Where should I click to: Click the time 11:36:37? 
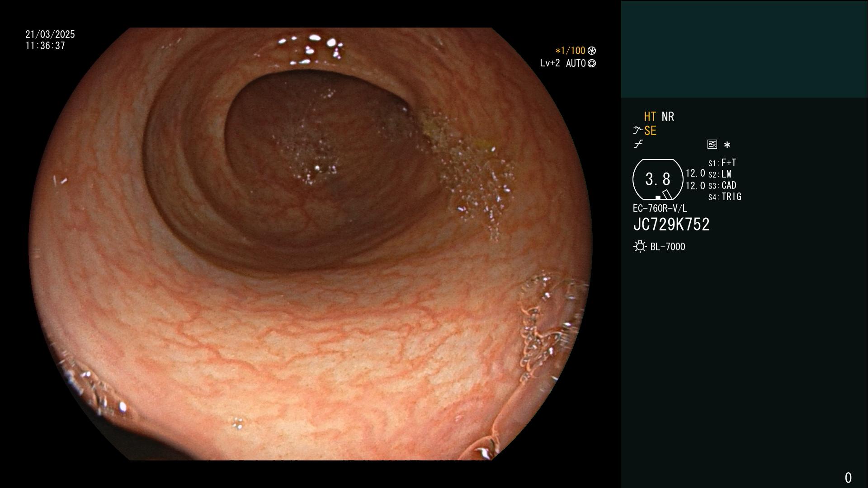[x=45, y=46]
